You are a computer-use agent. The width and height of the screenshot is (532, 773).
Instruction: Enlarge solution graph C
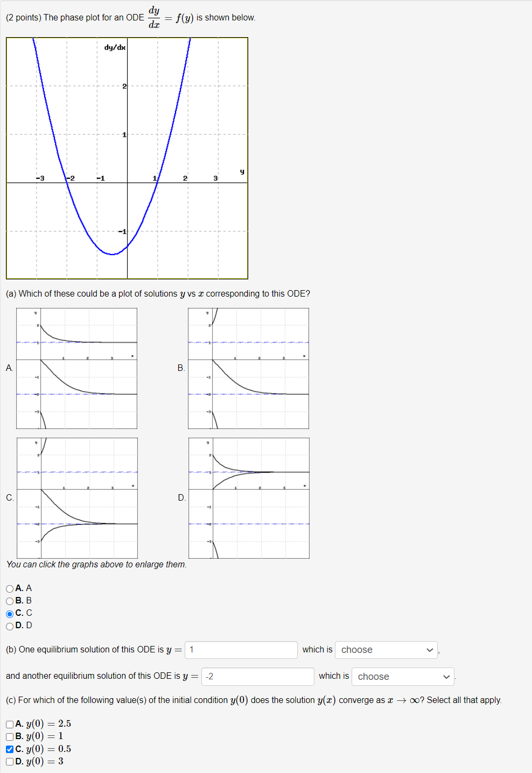click(x=77, y=498)
